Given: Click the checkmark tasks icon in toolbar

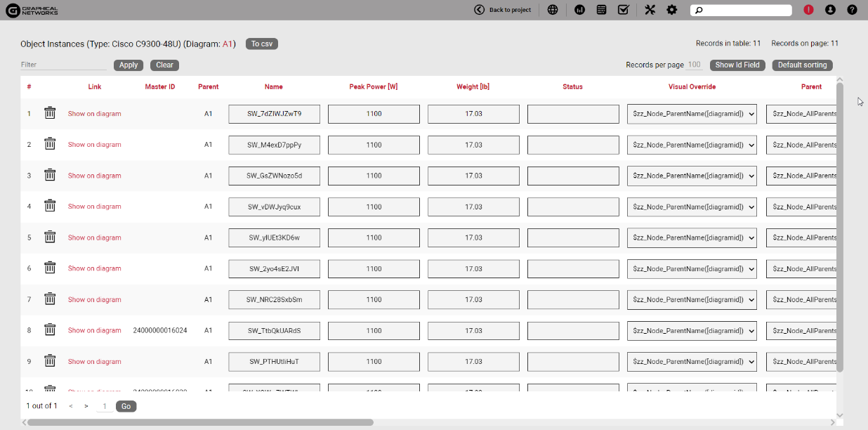Looking at the screenshot, I should point(623,10).
